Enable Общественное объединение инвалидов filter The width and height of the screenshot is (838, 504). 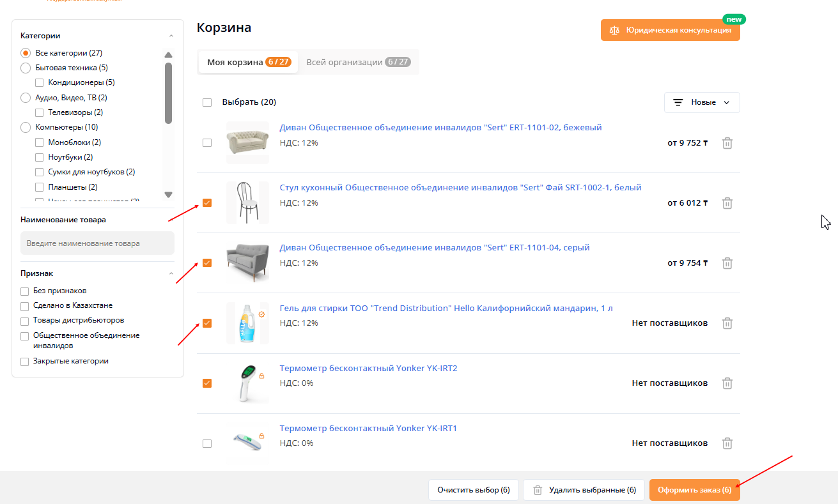click(x=25, y=336)
